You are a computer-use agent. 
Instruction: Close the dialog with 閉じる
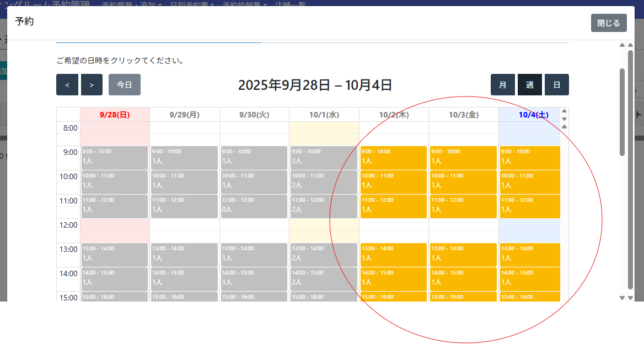tap(609, 23)
